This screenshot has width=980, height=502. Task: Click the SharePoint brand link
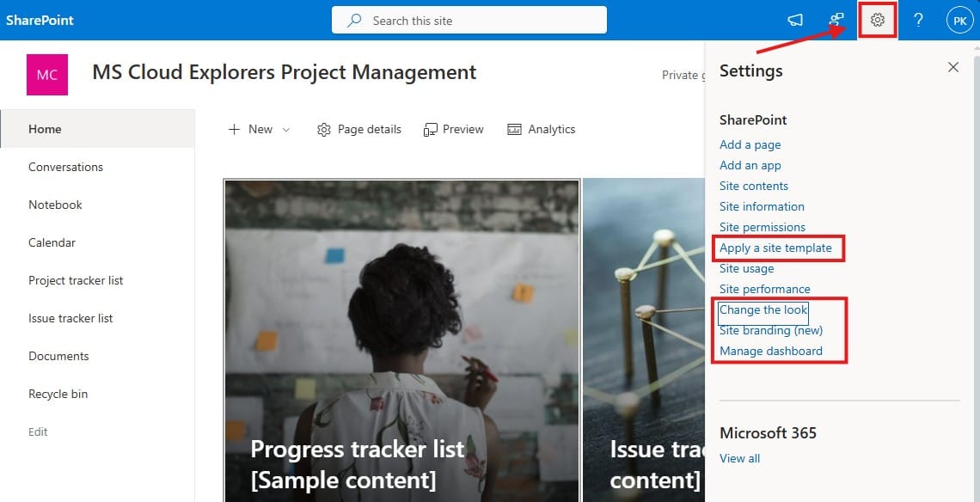click(40, 20)
